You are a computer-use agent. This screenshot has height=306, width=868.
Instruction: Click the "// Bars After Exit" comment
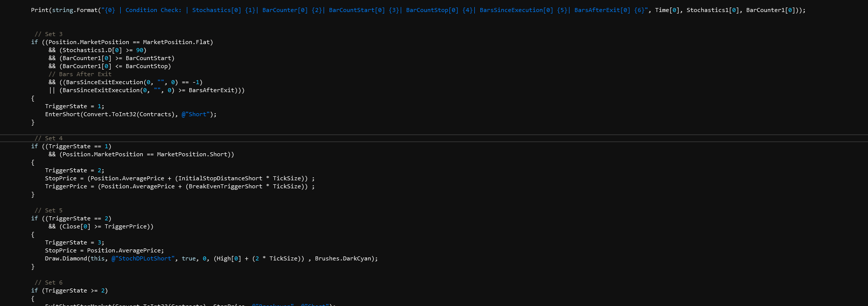tap(80, 74)
